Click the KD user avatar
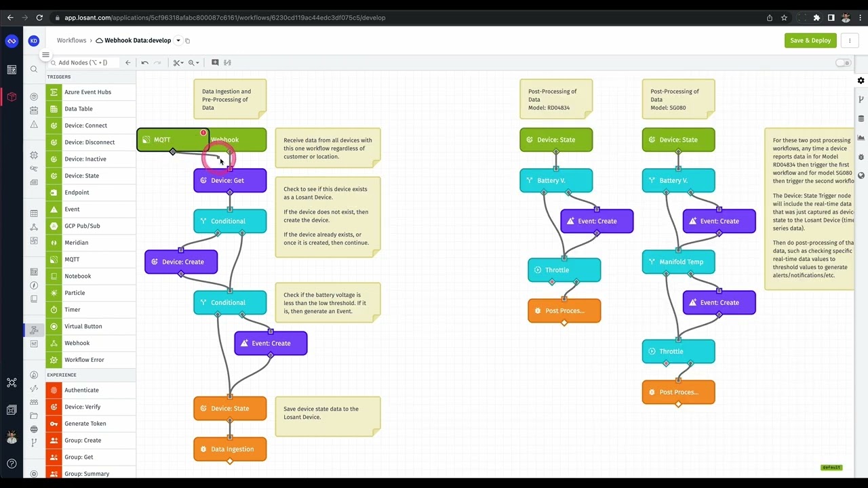 pyautogui.click(x=33, y=41)
